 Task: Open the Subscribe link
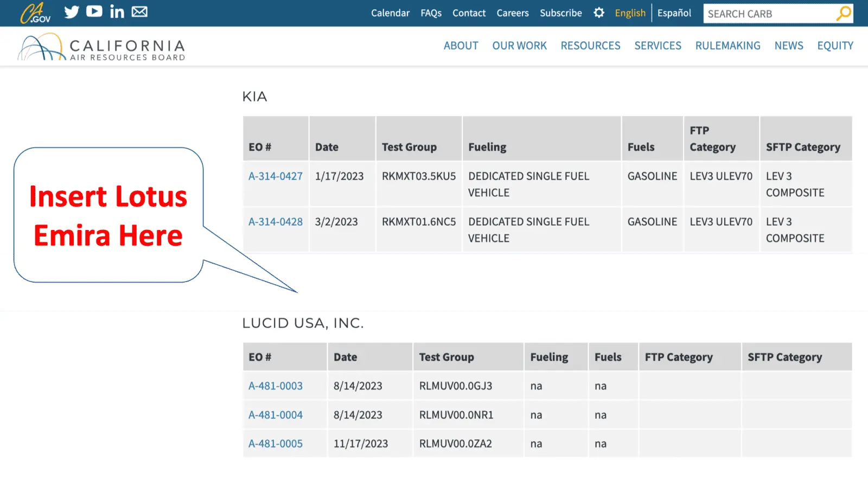tap(560, 13)
